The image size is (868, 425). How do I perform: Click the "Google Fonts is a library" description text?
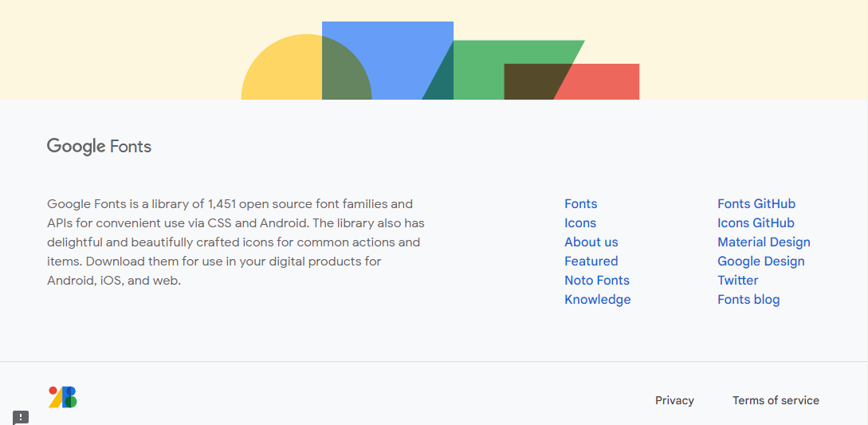236,242
